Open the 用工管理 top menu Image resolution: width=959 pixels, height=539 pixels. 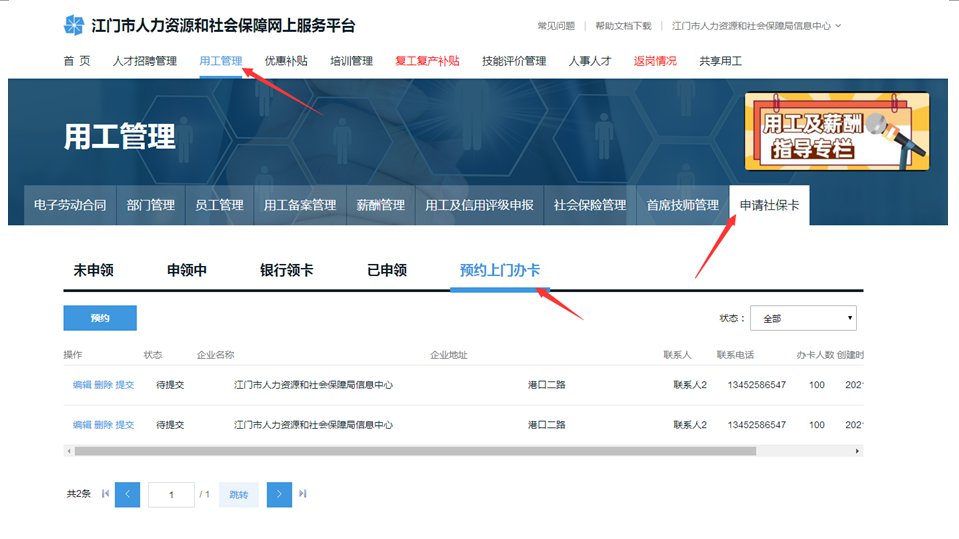pos(220,61)
